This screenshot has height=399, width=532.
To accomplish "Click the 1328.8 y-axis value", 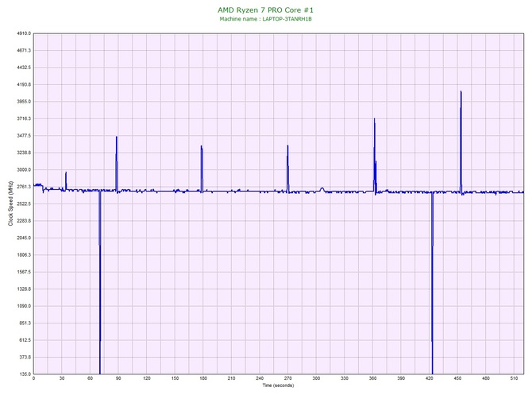I will [x=24, y=289].
